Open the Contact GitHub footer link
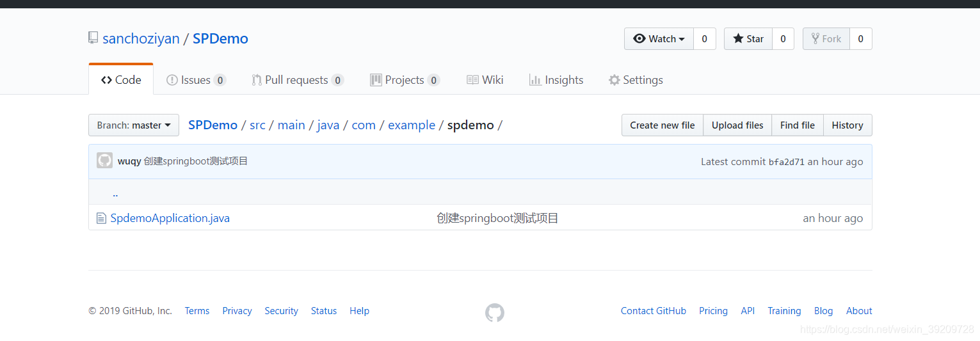This screenshot has width=980, height=341. pyautogui.click(x=654, y=311)
